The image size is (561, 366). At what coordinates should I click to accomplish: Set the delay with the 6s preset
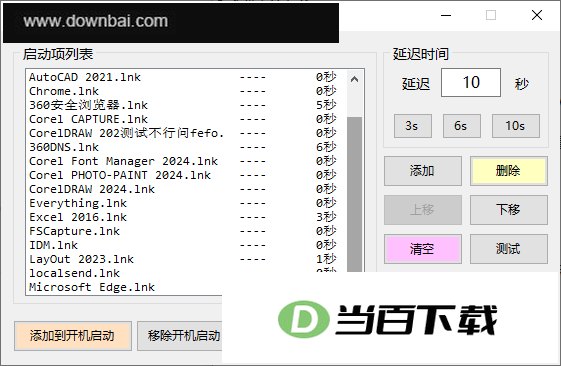click(462, 126)
